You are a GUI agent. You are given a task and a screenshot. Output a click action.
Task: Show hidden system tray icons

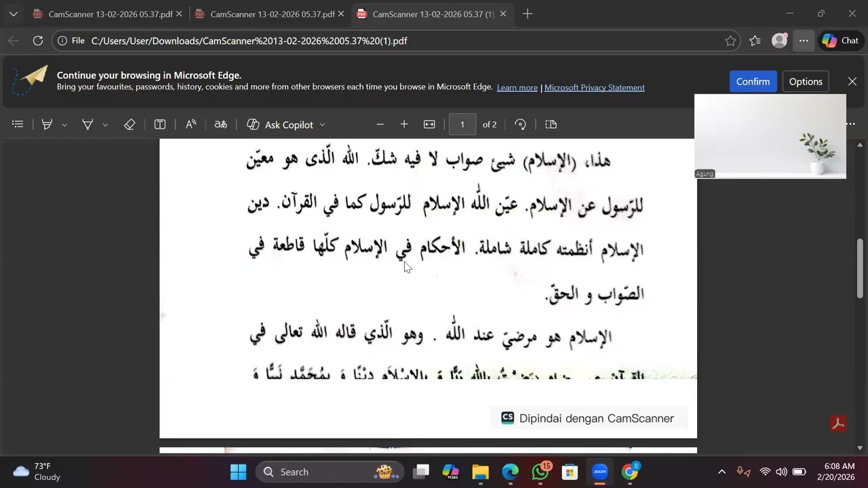(722, 472)
